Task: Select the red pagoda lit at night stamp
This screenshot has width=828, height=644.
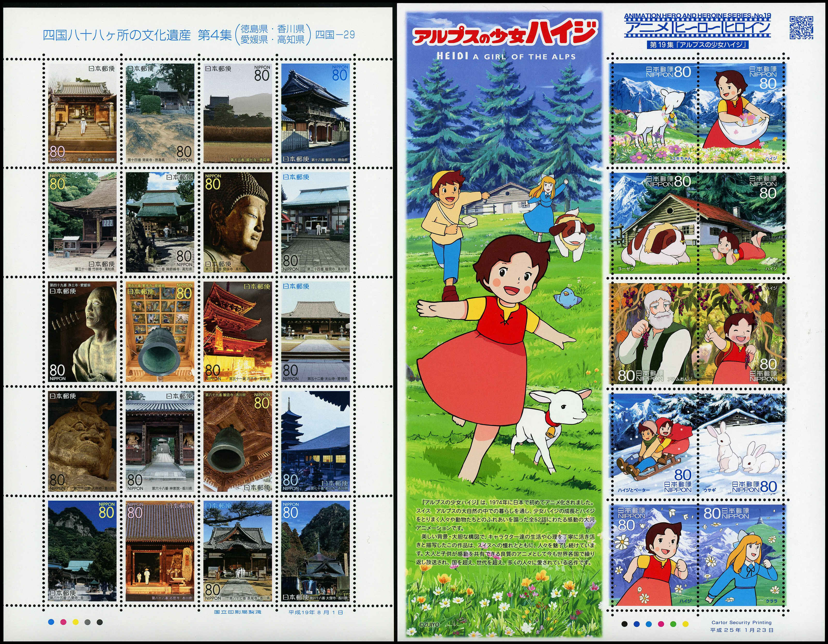Action: pos(238,332)
